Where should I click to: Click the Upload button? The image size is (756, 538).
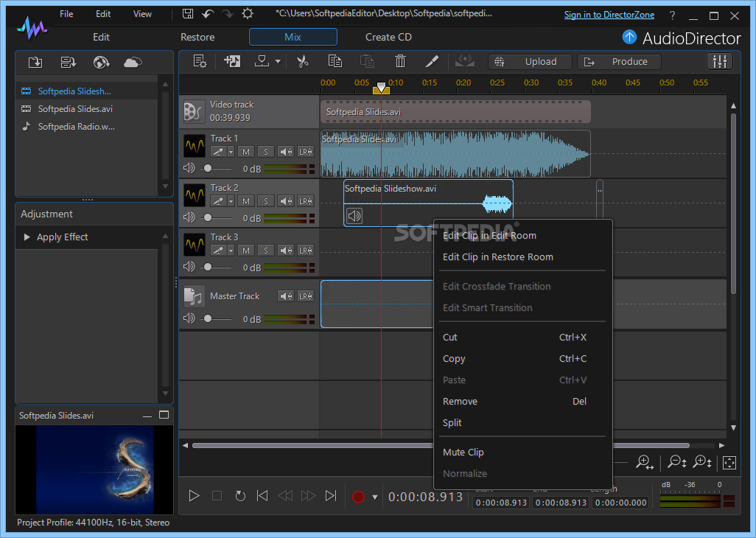pos(530,62)
